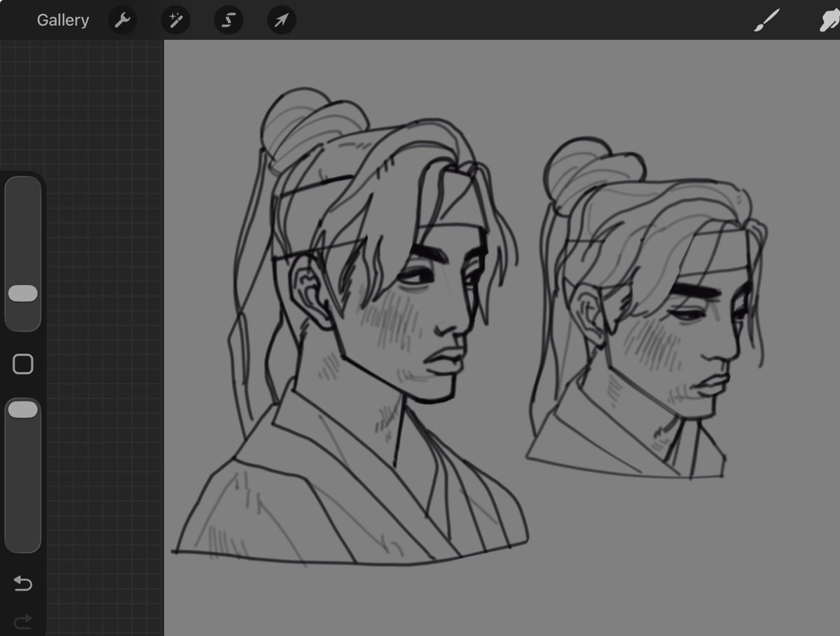Tap the square Modify button in sidebar

[23, 364]
